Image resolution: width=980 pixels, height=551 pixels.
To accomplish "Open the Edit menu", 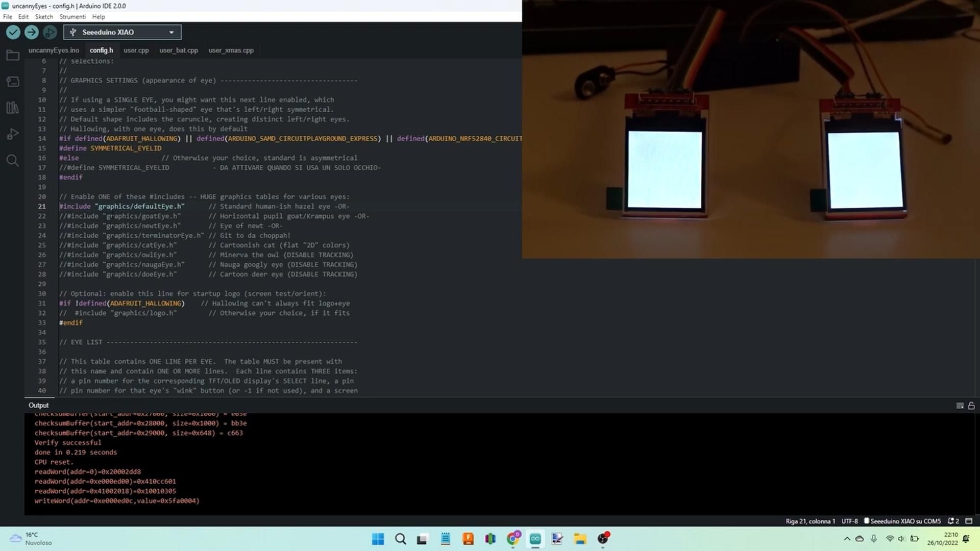I will (23, 17).
